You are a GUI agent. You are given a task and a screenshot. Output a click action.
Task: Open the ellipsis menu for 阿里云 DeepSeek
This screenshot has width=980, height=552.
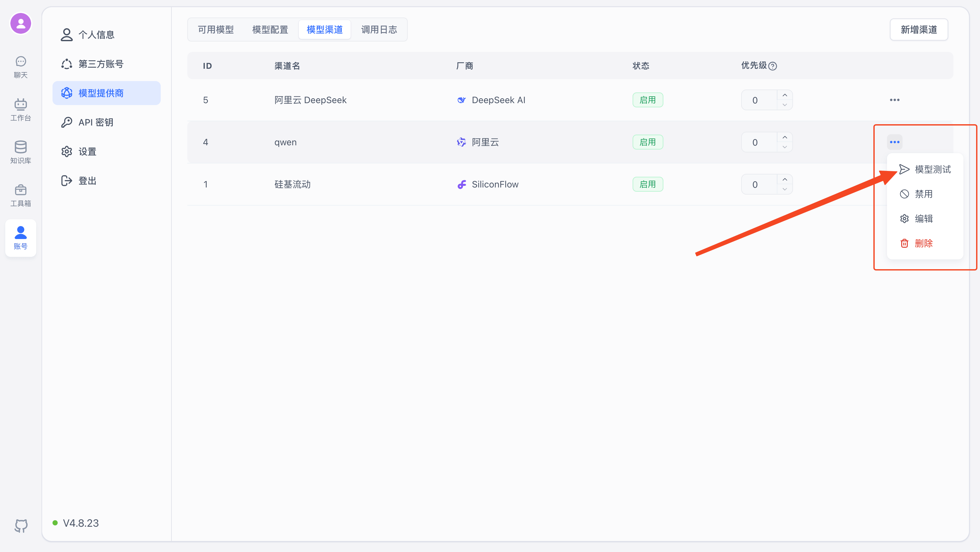(894, 100)
